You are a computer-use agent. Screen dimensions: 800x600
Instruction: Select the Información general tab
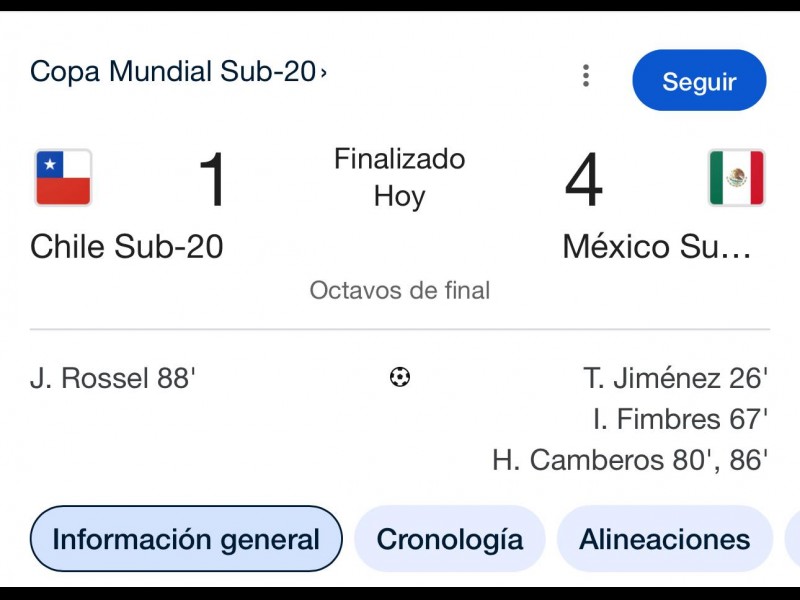point(186,540)
